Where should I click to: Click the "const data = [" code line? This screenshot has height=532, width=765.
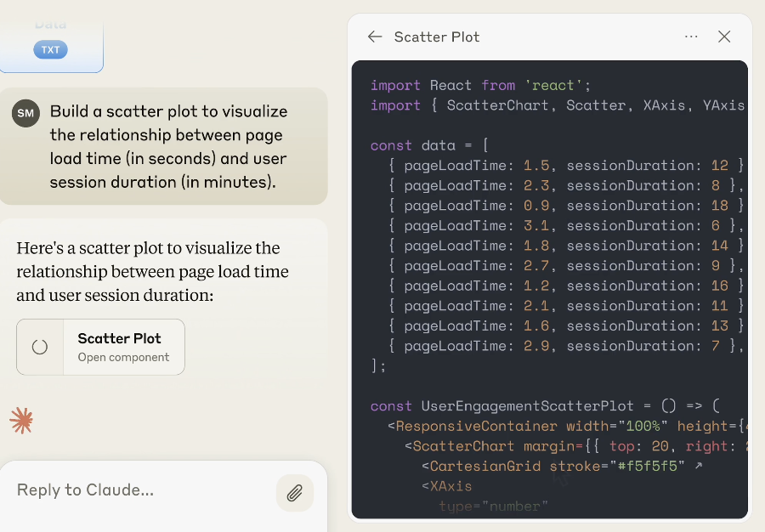tap(428, 145)
